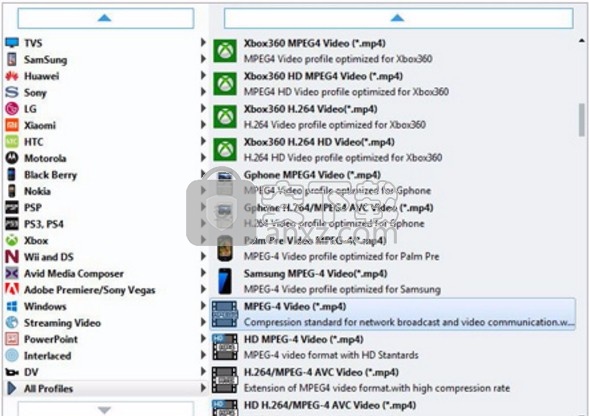589x416 pixels.
Task: Select Xbox360 HD MPEG4 Video (*.mp4) profile
Action: pyautogui.click(x=393, y=84)
